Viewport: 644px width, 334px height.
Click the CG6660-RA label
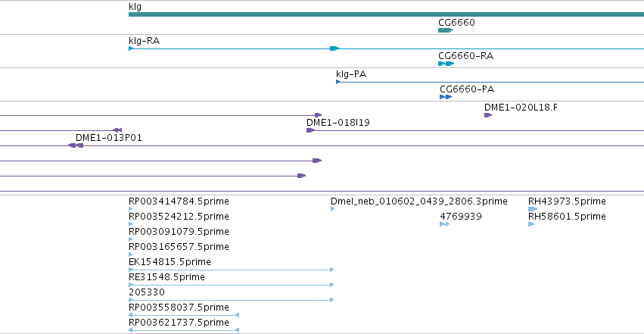[465, 56]
